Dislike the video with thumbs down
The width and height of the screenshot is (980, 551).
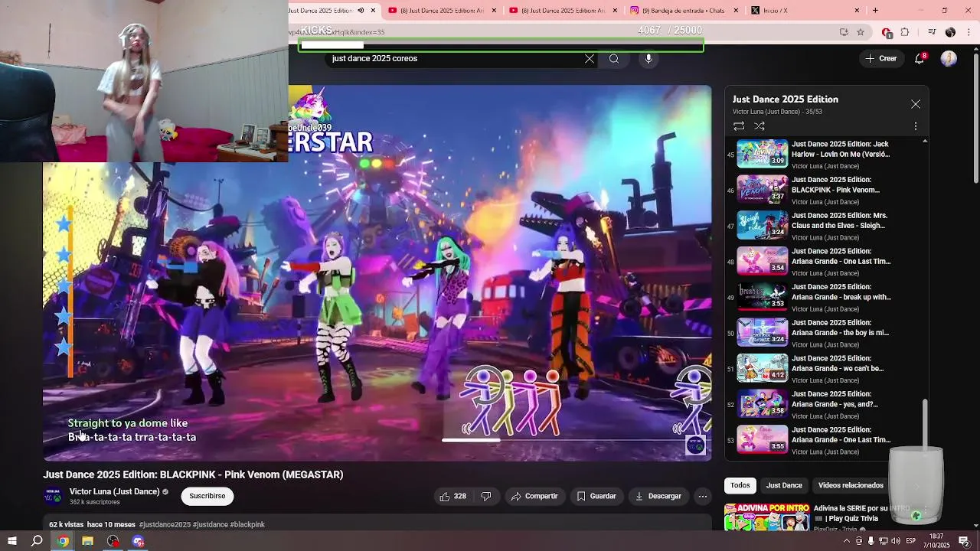(486, 496)
